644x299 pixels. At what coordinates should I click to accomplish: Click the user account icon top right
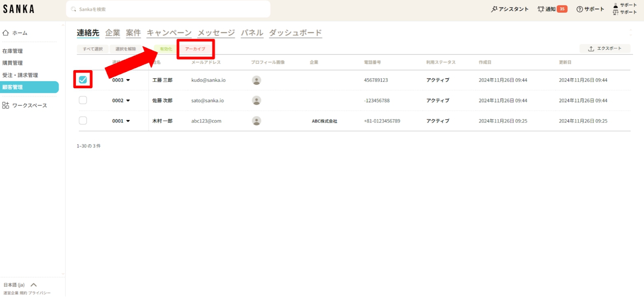(x=616, y=5)
